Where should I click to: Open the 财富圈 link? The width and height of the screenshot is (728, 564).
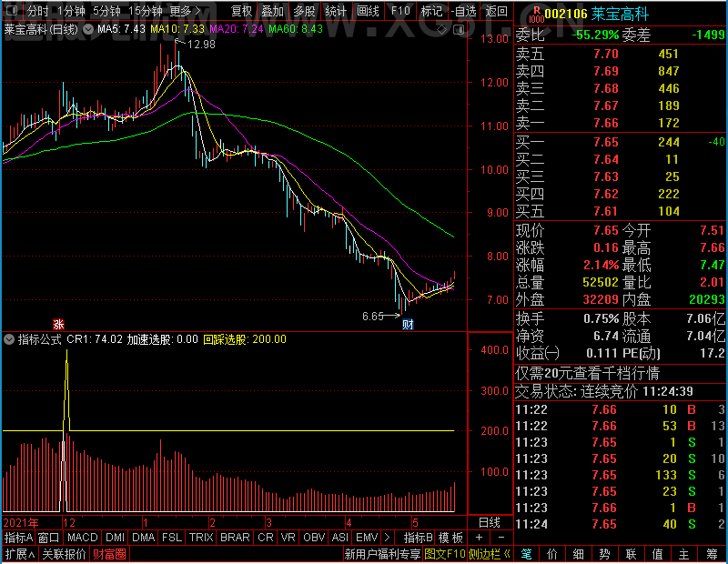coord(109,554)
